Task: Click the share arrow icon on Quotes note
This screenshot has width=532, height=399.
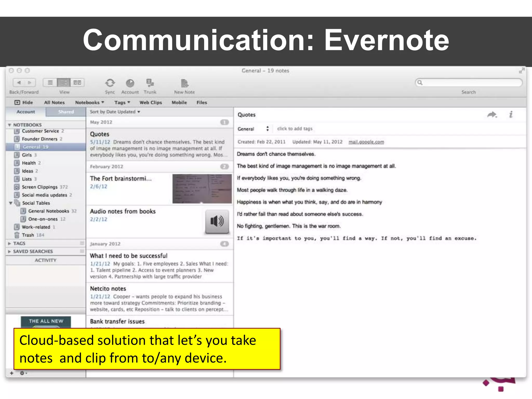Action: (x=492, y=115)
